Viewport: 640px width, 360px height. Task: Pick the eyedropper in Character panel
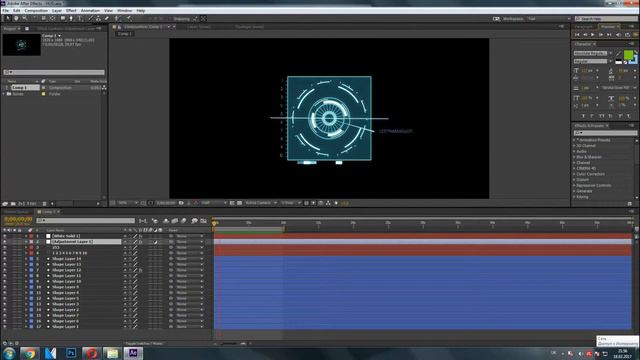[x=618, y=53]
